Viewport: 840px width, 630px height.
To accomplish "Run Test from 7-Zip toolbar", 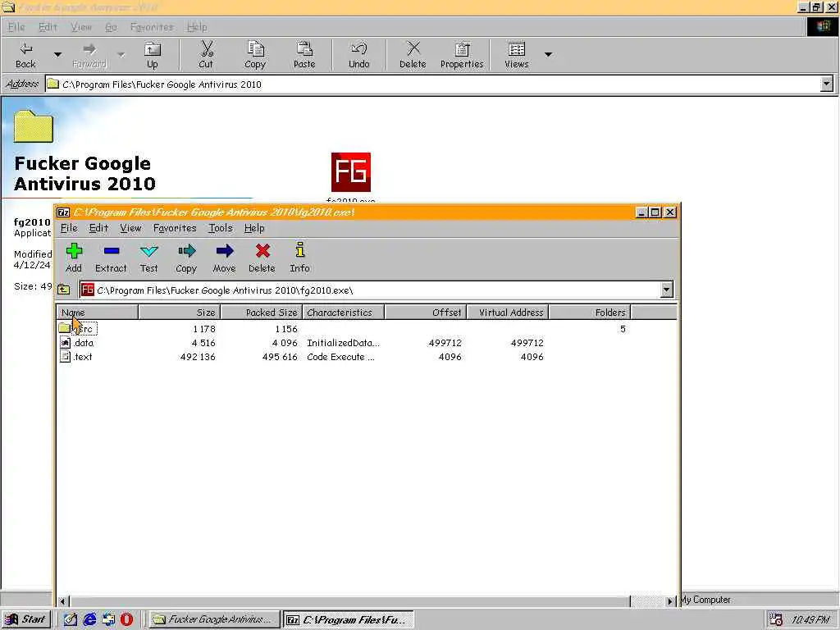I will (149, 258).
